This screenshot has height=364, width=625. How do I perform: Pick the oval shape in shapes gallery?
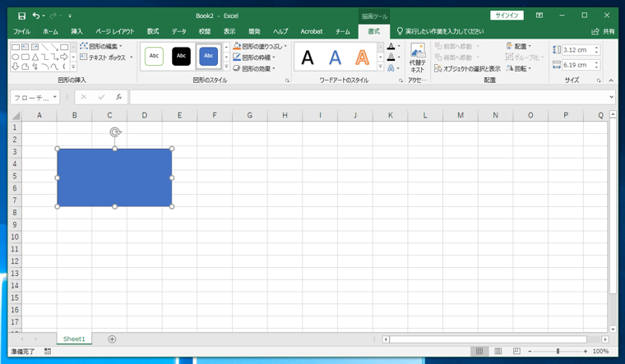click(x=15, y=57)
